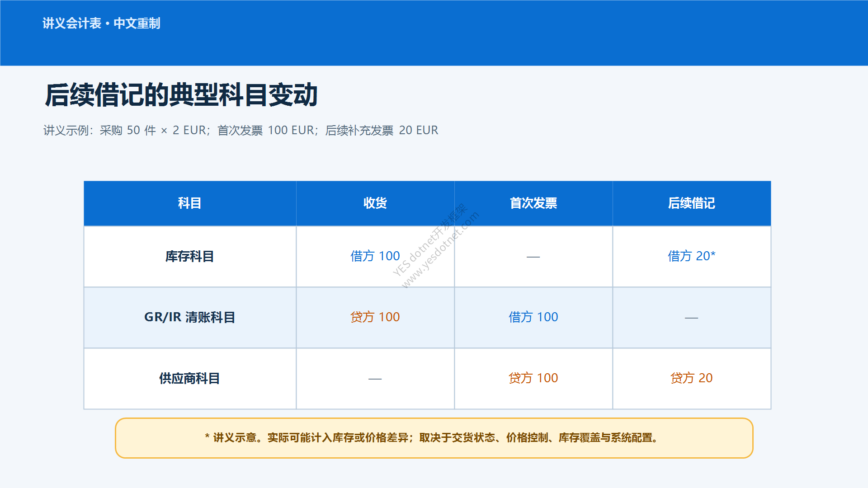The image size is (868, 488).
Task: Click the dash in 库存科目 首次发票 cell
Action: click(533, 257)
